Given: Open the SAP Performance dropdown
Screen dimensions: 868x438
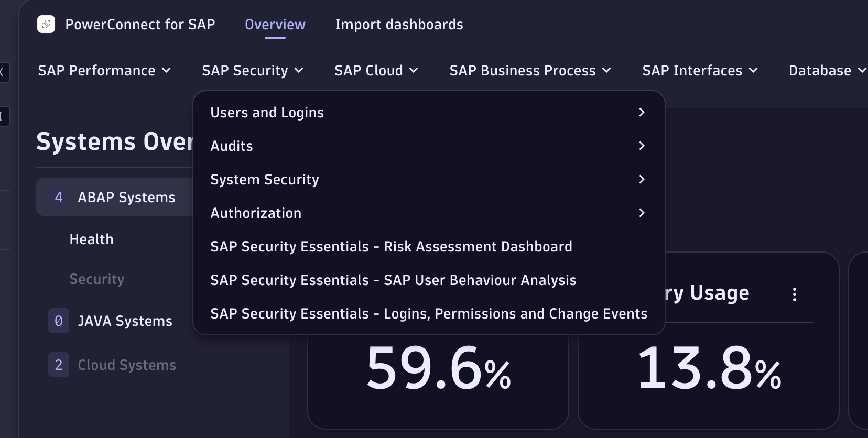Looking at the screenshot, I should pos(104,70).
